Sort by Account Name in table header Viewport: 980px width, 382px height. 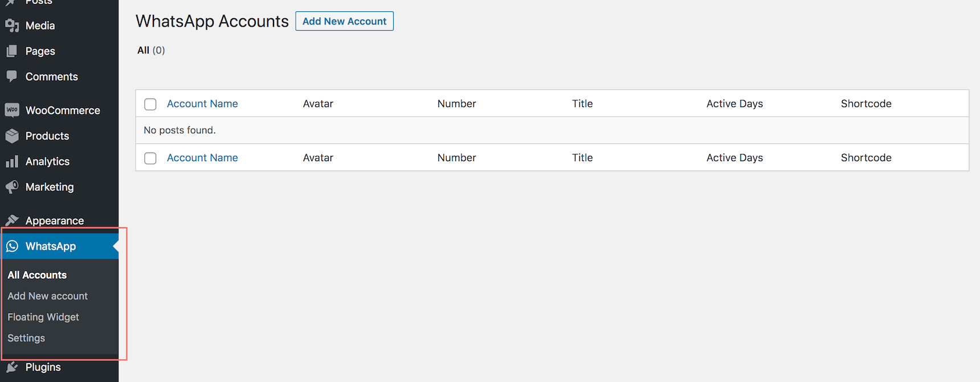click(202, 104)
